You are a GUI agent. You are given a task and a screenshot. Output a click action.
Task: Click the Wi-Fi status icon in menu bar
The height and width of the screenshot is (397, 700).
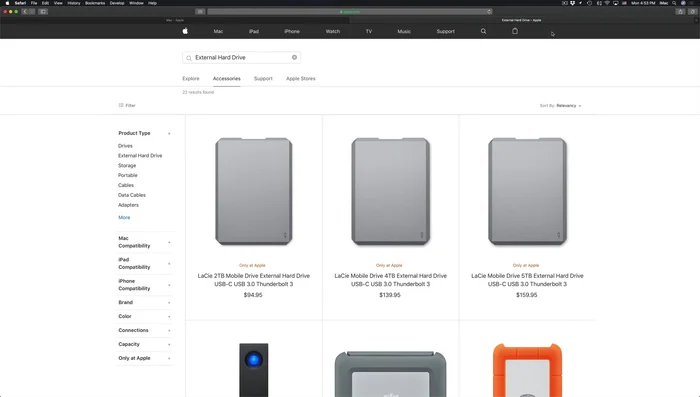607,3
